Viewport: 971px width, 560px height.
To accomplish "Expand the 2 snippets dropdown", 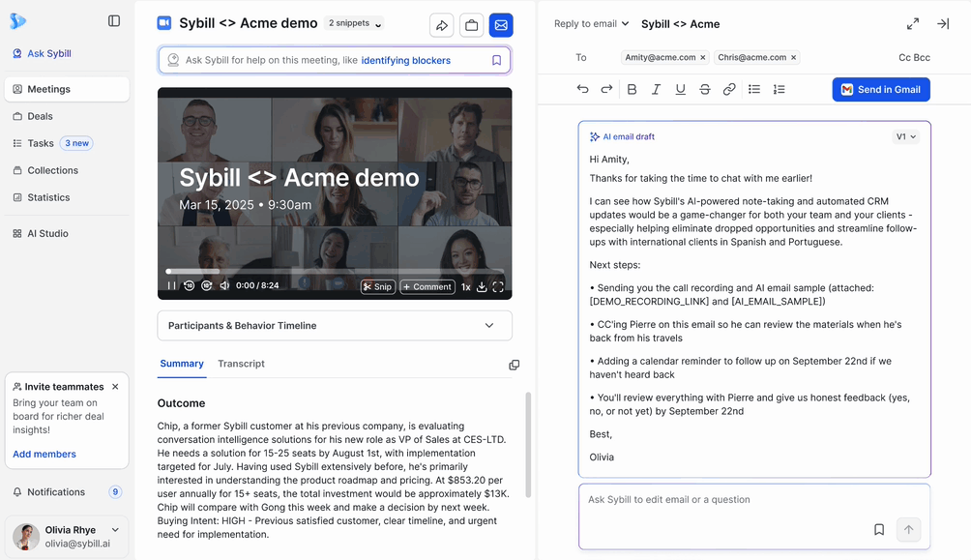I will coord(354,23).
